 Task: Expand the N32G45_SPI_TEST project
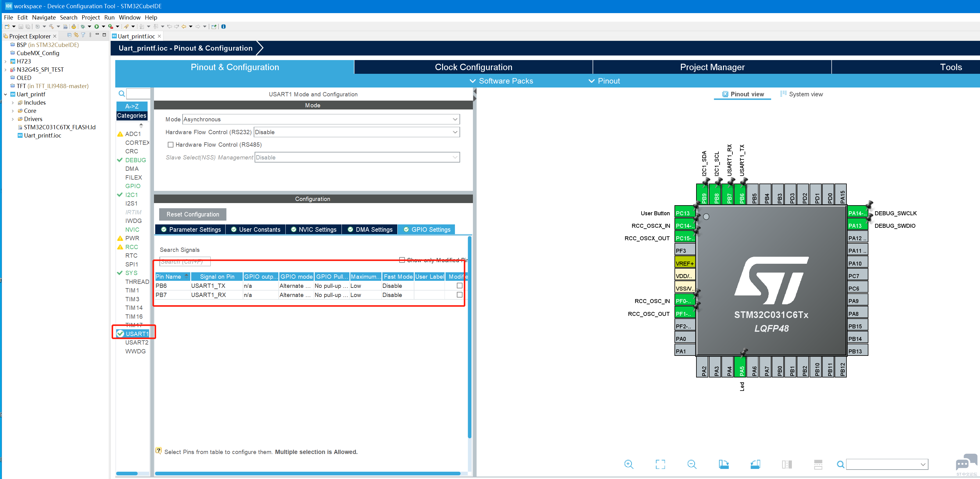point(5,70)
